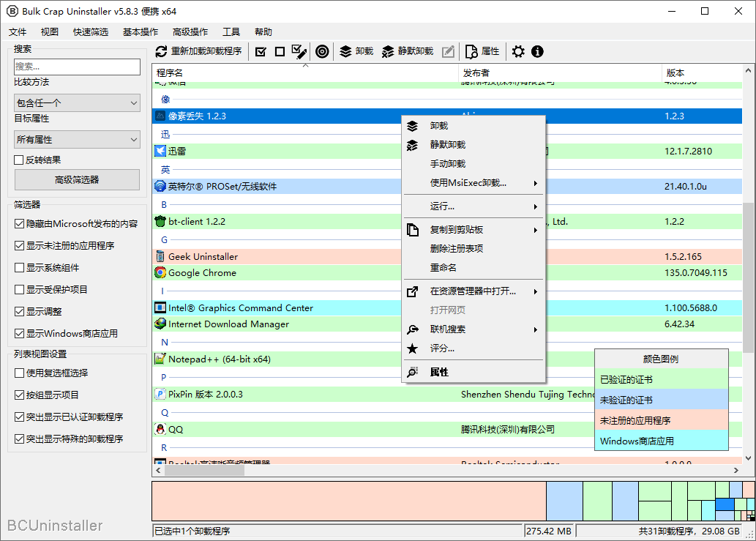Click the vertical scrollbar down arrow
This screenshot has height=541, width=756.
point(748,458)
